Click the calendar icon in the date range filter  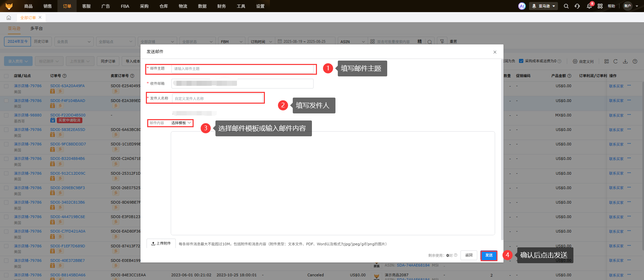[x=280, y=41]
